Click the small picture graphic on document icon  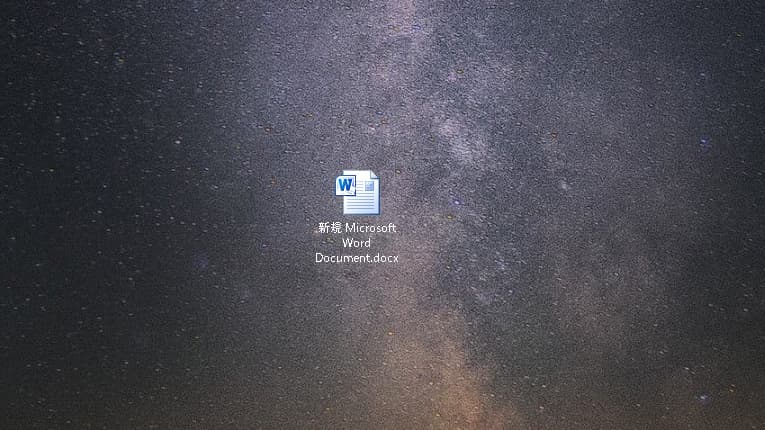[x=368, y=186]
